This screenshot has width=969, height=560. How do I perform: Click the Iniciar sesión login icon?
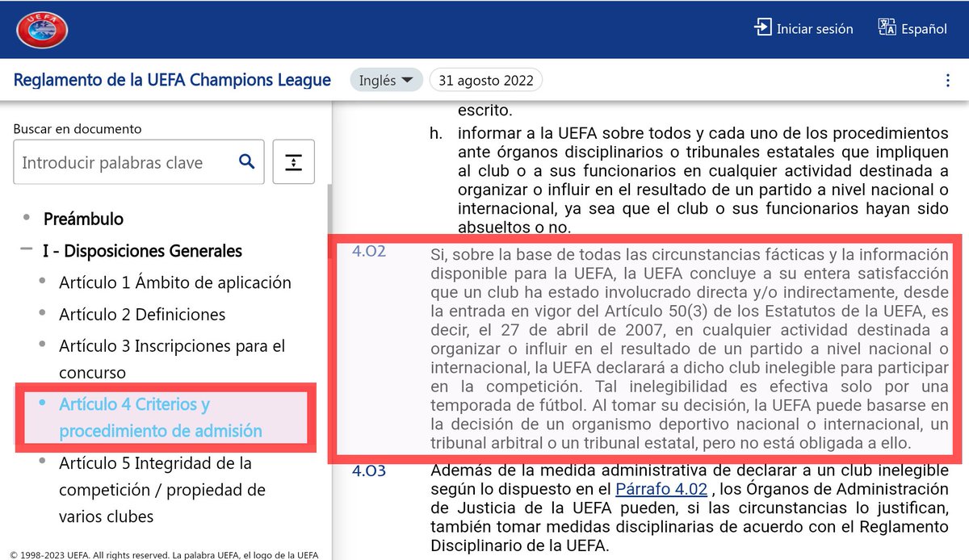coord(762,27)
